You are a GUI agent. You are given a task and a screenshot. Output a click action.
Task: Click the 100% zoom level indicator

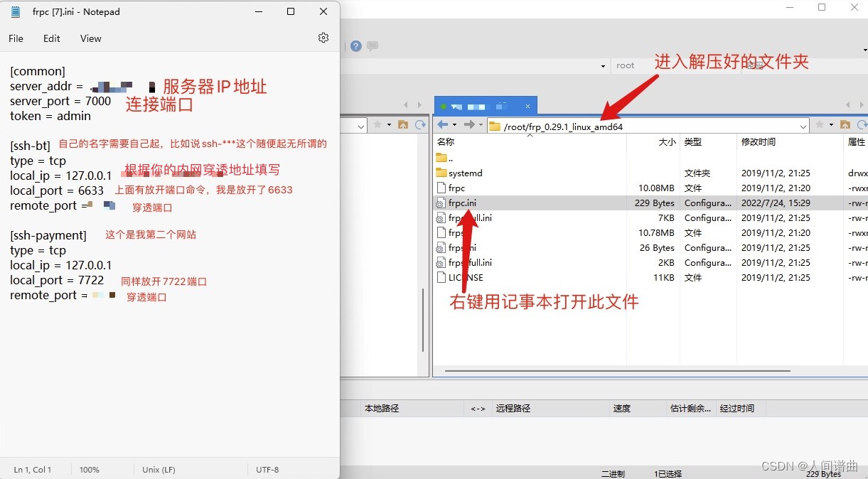(x=91, y=470)
